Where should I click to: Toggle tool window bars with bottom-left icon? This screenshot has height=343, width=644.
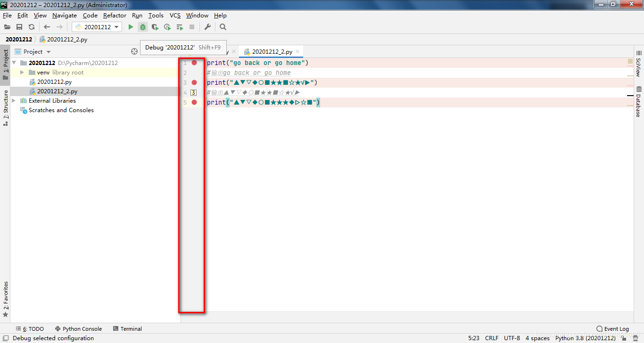click(x=5, y=338)
